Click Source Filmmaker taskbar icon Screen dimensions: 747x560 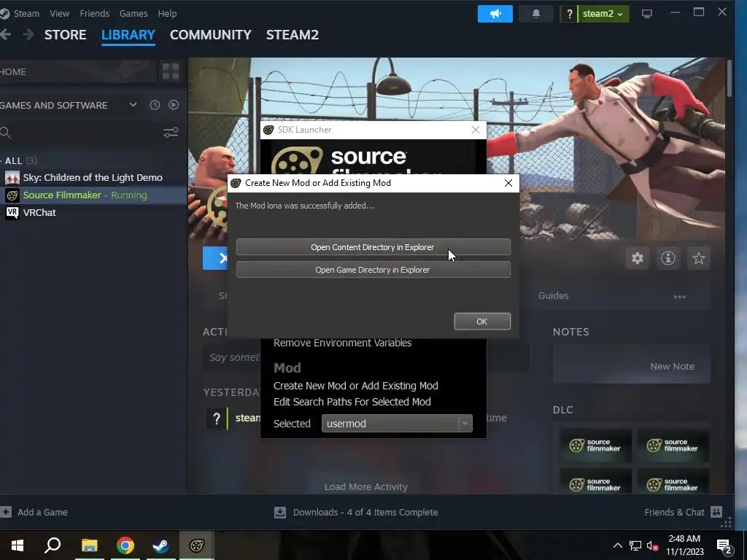tap(197, 545)
